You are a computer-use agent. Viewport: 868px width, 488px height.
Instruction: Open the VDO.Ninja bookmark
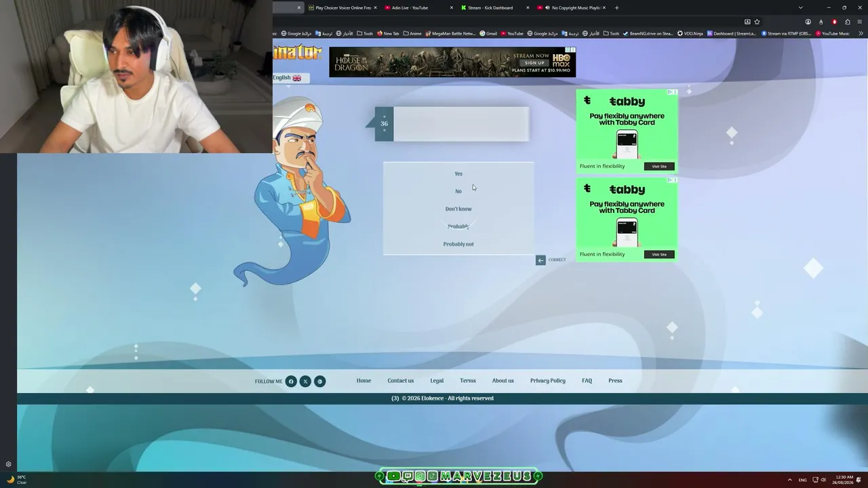tap(690, 33)
